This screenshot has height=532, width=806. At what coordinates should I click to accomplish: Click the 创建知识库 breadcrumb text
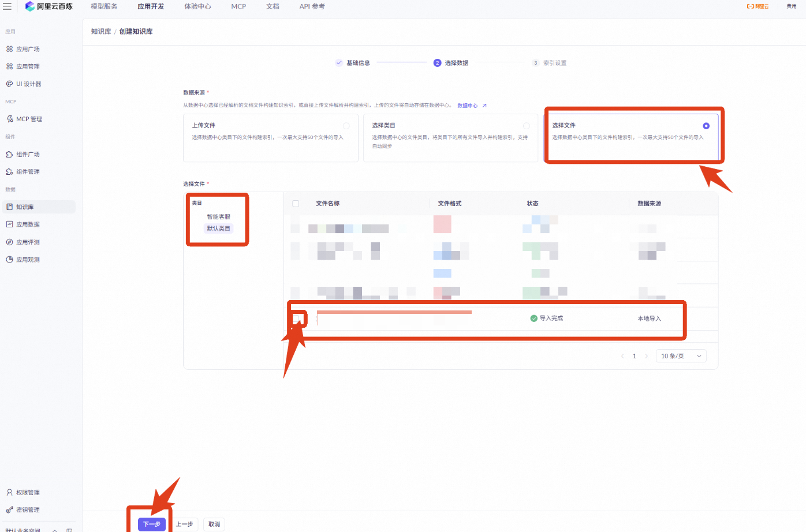136,31
